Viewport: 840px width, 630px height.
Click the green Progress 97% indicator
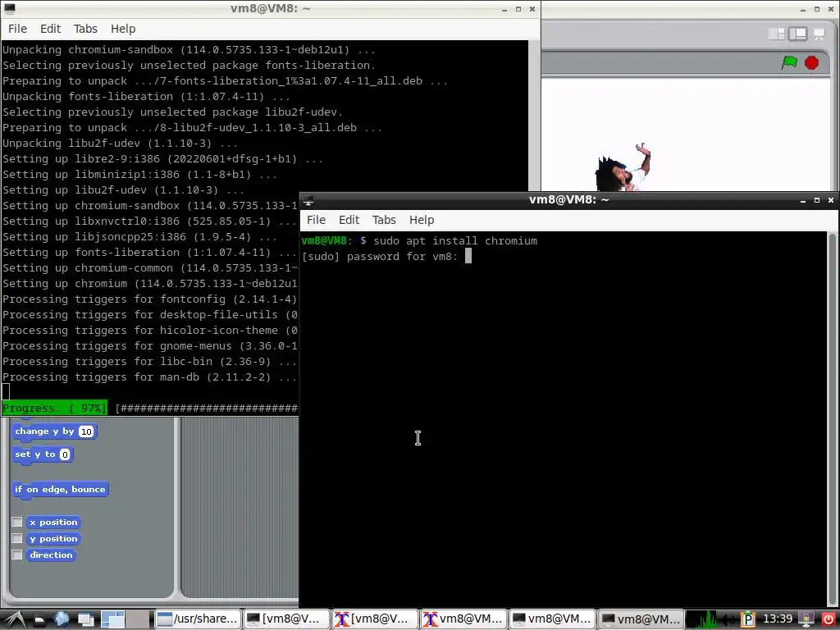pyautogui.click(x=55, y=409)
